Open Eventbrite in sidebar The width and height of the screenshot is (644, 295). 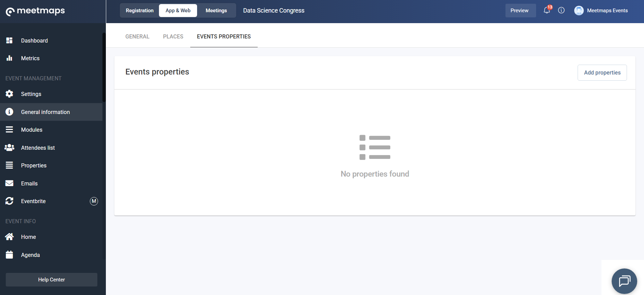(51, 201)
